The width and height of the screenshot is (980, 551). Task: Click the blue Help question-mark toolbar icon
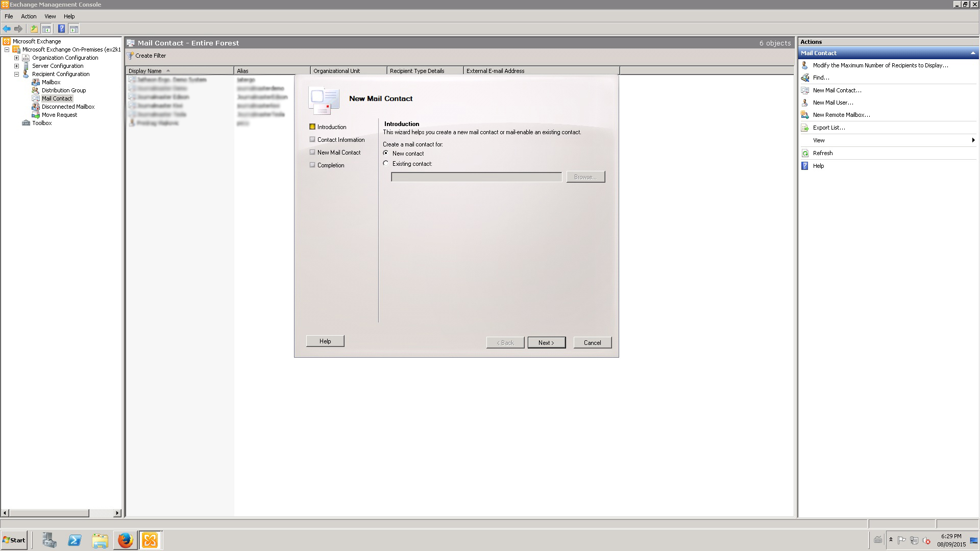[x=61, y=29]
